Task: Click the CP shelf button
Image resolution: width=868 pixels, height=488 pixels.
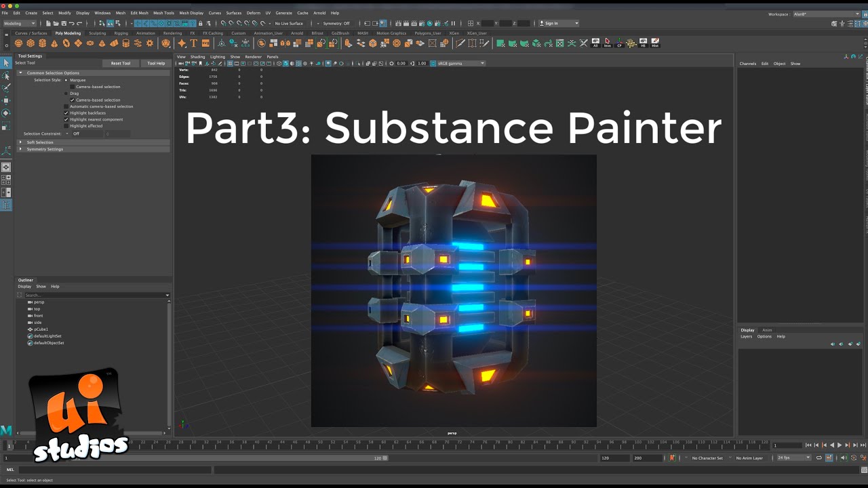Action: 619,43
